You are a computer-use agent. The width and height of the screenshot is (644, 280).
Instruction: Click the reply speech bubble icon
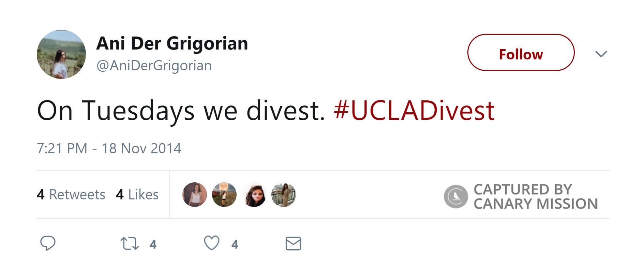coord(48,243)
